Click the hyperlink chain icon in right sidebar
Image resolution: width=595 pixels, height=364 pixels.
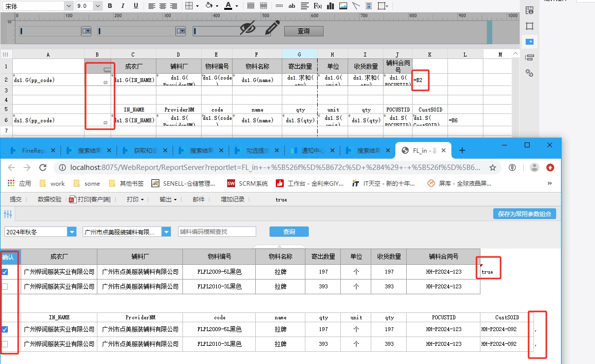coord(530,73)
